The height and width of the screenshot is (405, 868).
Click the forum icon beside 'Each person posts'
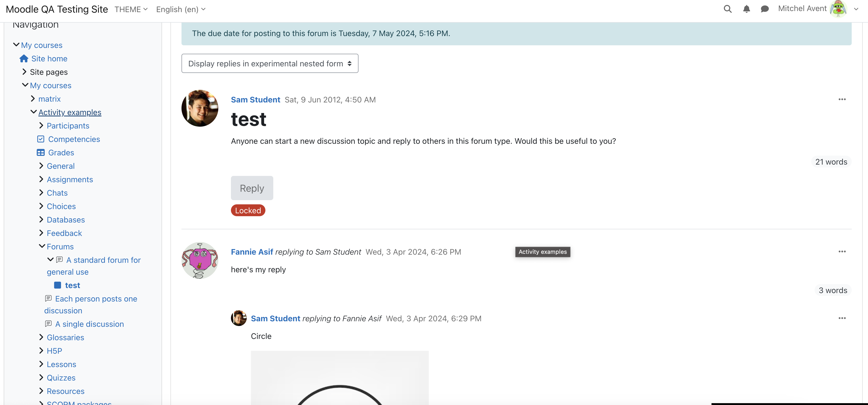(48, 298)
